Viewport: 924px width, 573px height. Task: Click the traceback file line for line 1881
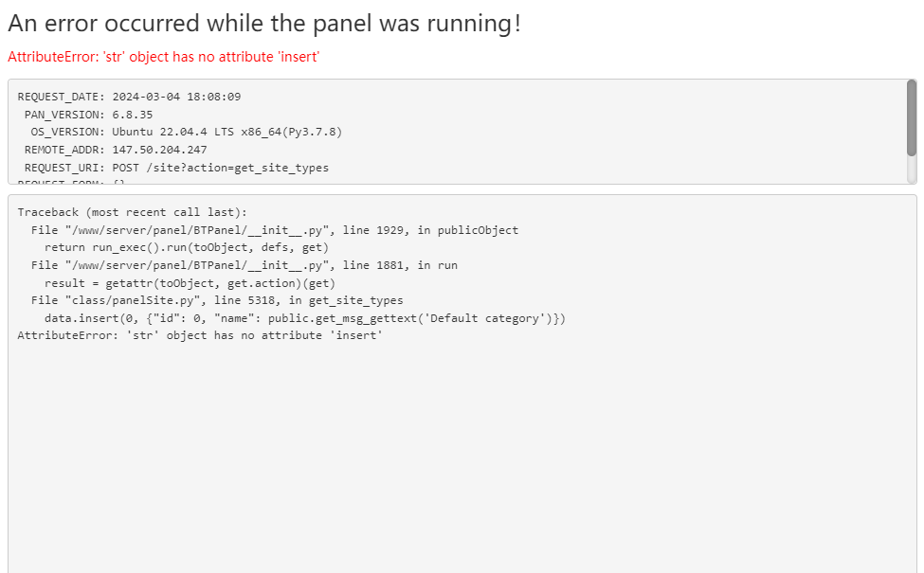(x=244, y=265)
